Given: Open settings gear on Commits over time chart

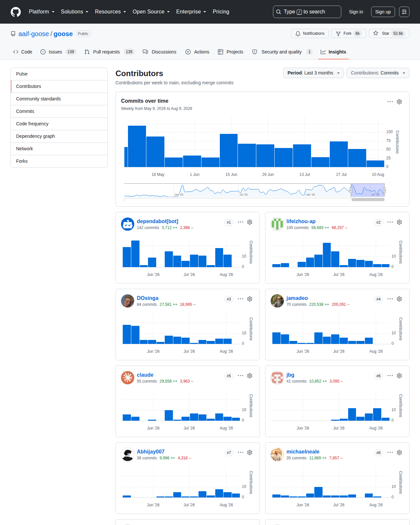Looking at the screenshot, I should click(399, 102).
